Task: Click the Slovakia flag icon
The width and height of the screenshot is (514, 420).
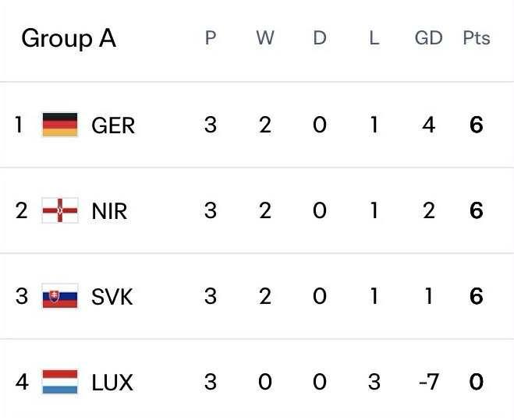Action: (x=60, y=296)
